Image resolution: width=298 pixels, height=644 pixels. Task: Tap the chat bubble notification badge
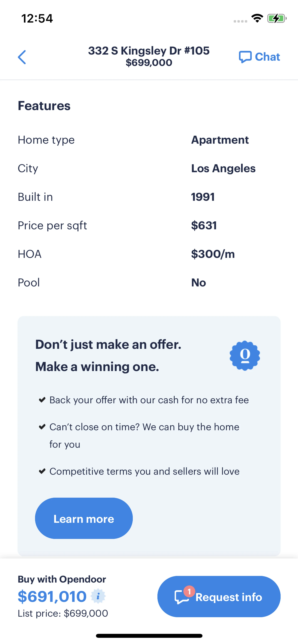point(189,592)
